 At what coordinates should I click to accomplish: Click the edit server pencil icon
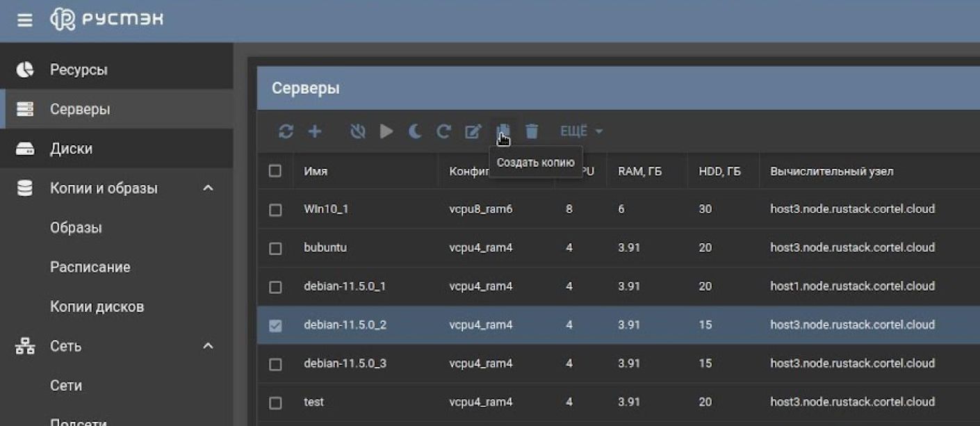pos(473,131)
